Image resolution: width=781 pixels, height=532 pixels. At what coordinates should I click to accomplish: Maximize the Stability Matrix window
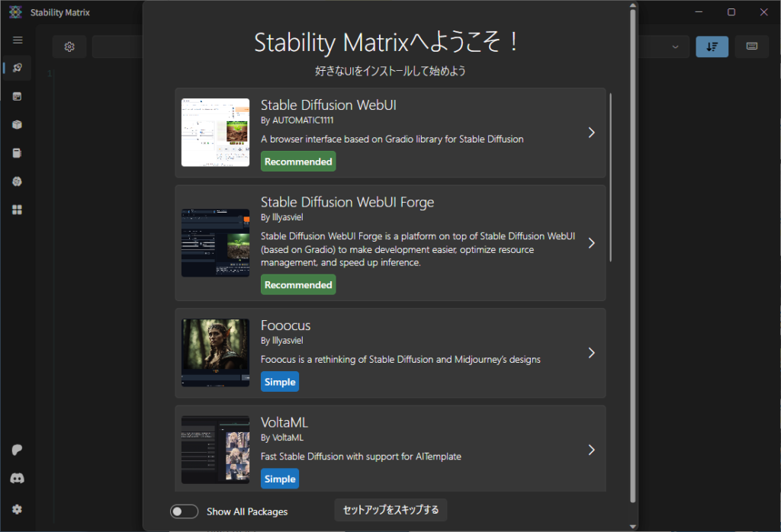coord(731,12)
